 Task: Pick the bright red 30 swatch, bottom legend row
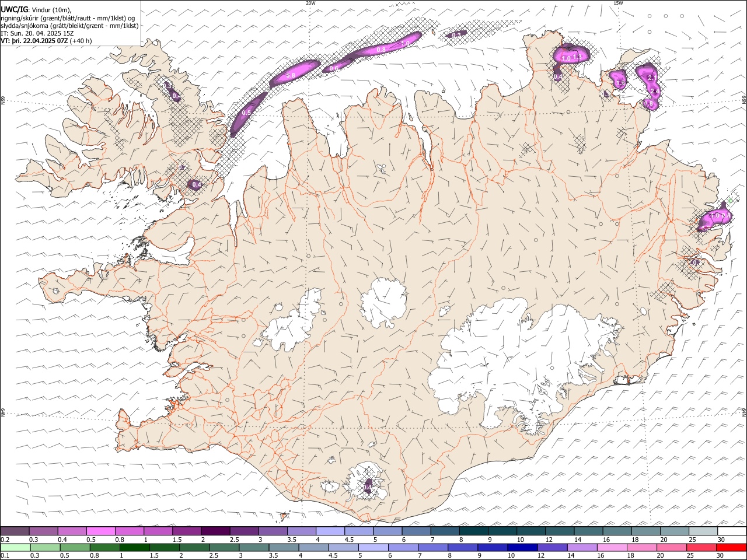(x=731, y=547)
